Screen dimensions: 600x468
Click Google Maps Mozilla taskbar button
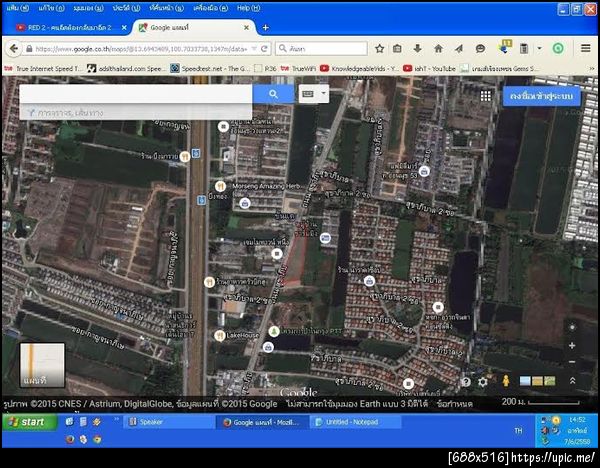tap(262, 422)
